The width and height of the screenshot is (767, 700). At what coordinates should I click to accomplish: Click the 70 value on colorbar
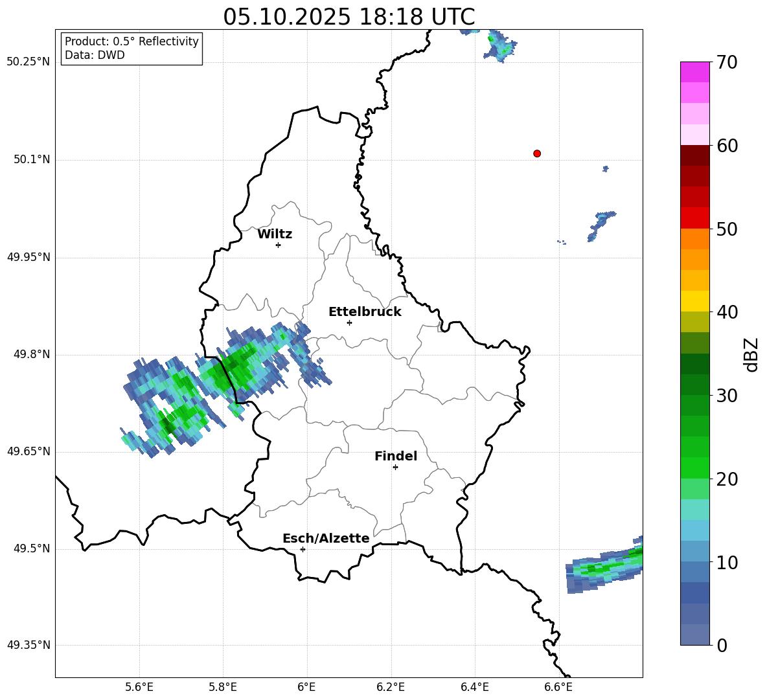click(726, 62)
